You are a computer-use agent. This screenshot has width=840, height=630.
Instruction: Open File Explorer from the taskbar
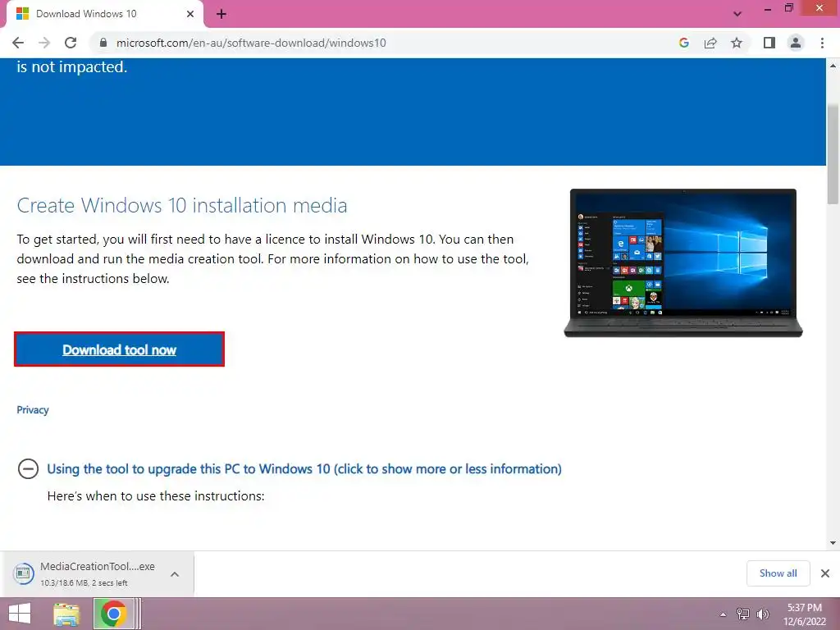[x=66, y=614]
